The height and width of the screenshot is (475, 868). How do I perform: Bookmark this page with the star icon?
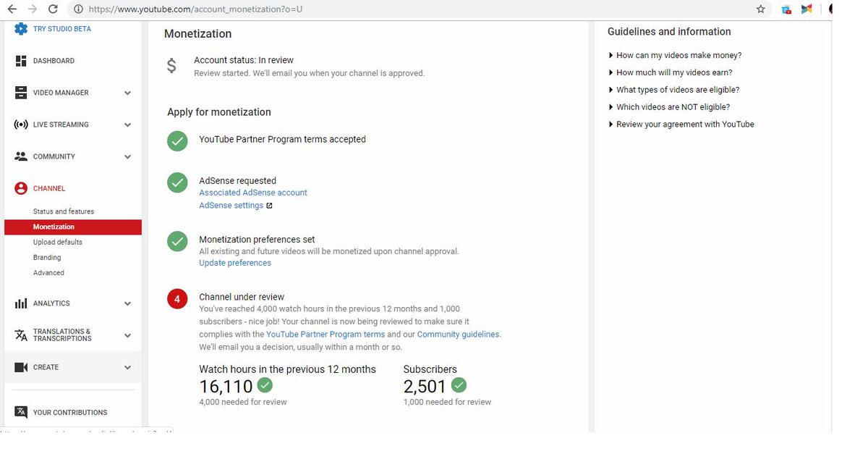[x=760, y=9]
